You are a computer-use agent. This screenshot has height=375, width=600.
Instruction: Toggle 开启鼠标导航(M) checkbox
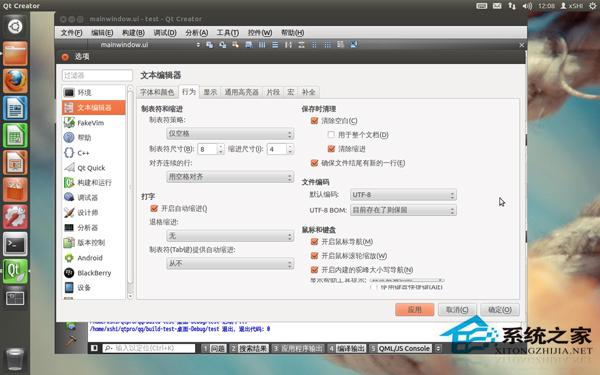point(315,242)
